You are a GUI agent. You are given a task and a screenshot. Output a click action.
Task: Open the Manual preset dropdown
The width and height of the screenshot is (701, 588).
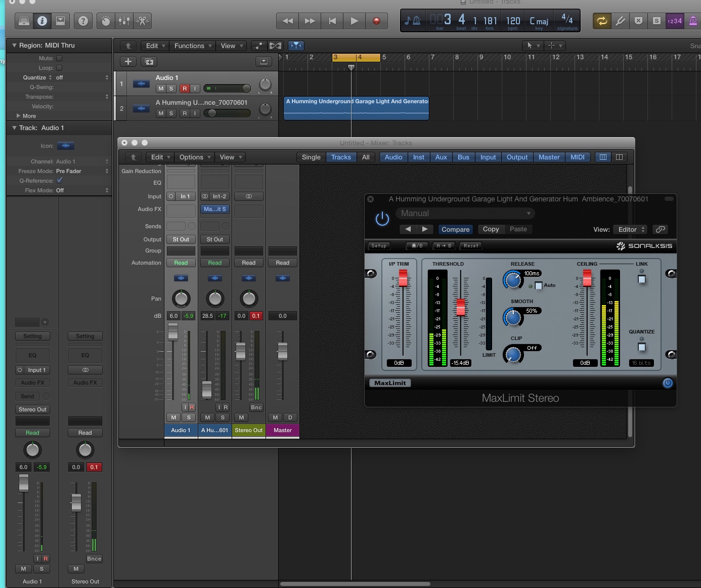click(465, 214)
